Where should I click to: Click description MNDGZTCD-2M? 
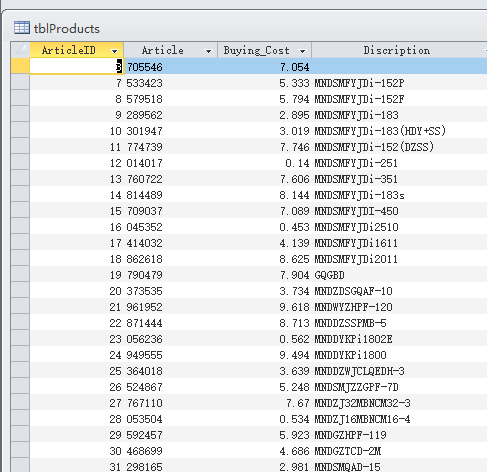(347, 451)
